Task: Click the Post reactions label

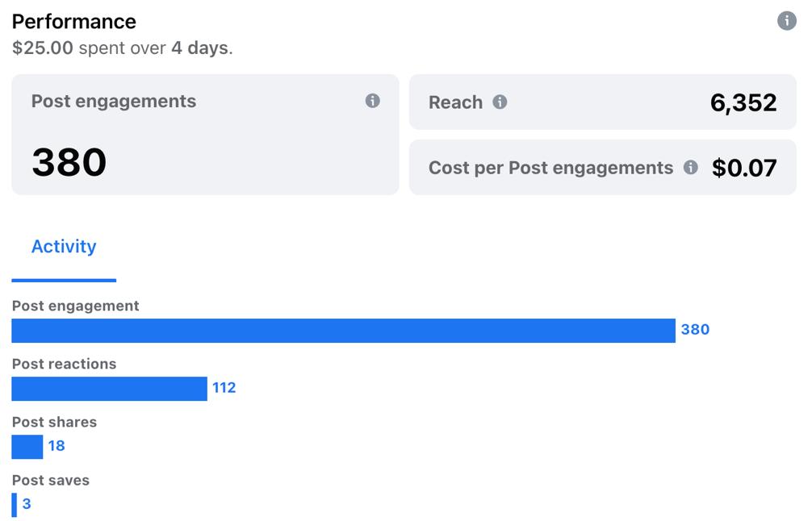Action: pyautogui.click(x=64, y=364)
